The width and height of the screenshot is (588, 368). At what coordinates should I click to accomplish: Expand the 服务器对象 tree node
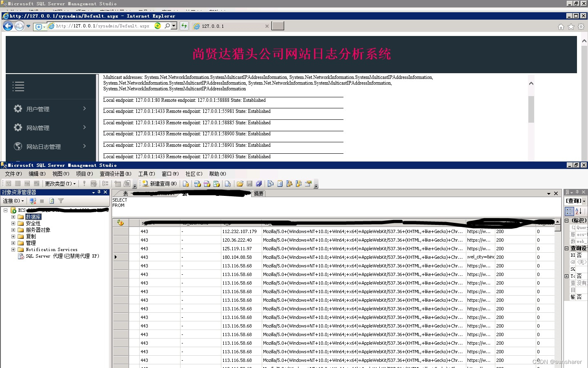13,230
